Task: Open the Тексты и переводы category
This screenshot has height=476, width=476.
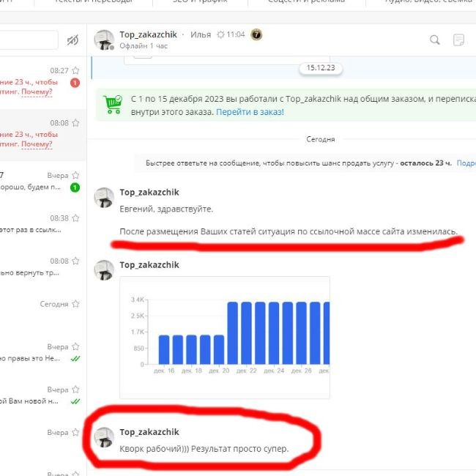Action: click(x=94, y=2)
